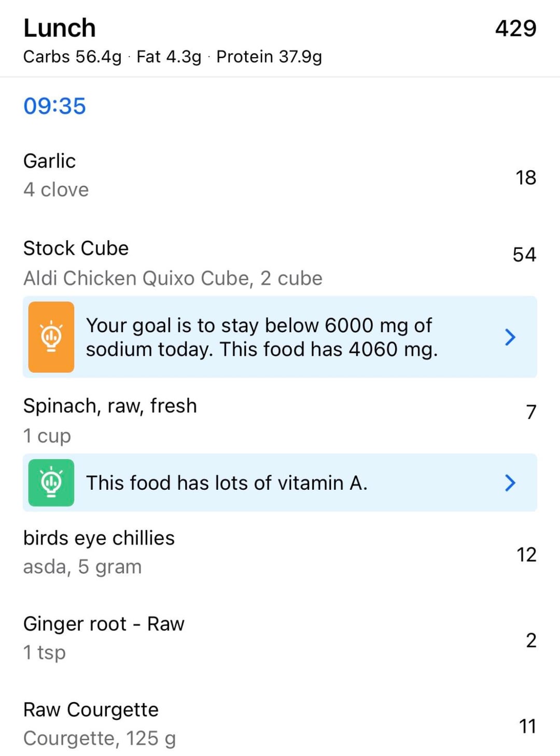Screen dimensions: 560x756
Task: Tap the Courgette, 125 g serving text
Action: pos(100,738)
